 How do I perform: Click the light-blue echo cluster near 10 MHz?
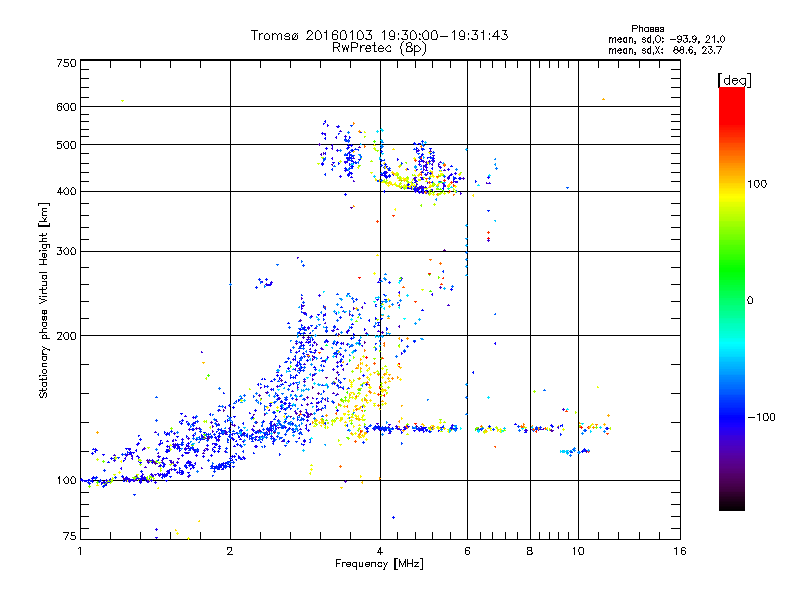click(x=574, y=452)
